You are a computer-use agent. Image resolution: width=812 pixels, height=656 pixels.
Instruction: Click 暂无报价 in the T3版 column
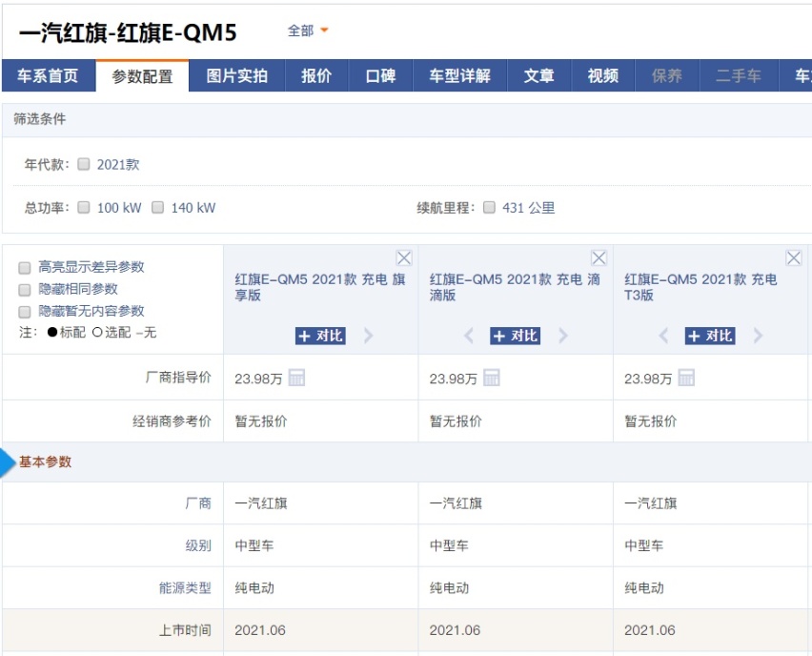point(650,421)
